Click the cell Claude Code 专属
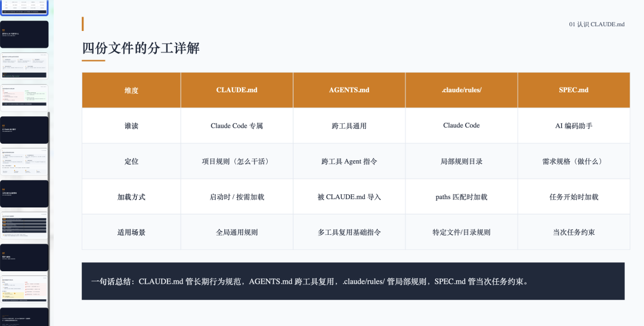The height and width of the screenshot is (326, 644). coord(237,126)
